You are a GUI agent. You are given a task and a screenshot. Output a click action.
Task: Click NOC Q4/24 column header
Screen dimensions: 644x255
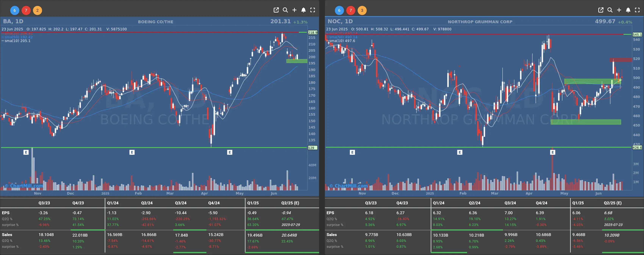click(x=542, y=203)
